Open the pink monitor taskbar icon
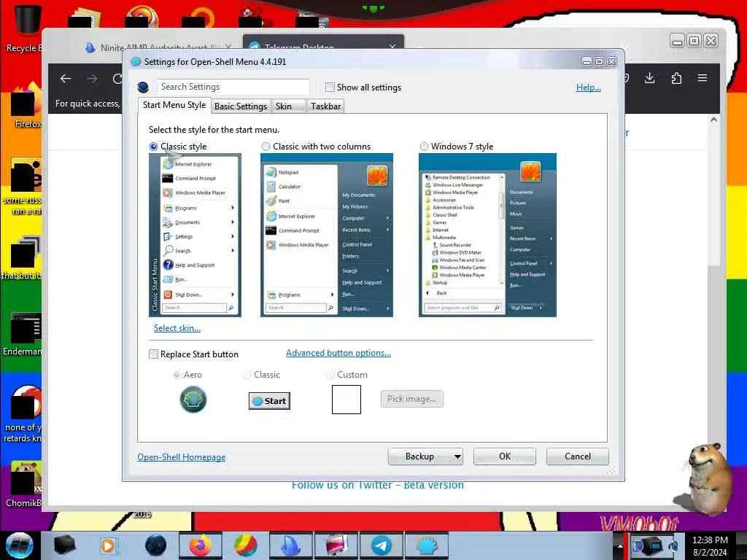Screen dimensions: 747x560 click(336, 545)
